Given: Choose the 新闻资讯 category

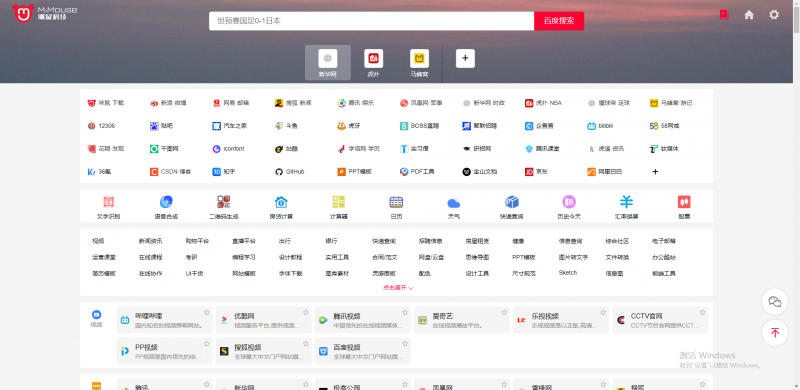Looking at the screenshot, I should tap(151, 241).
